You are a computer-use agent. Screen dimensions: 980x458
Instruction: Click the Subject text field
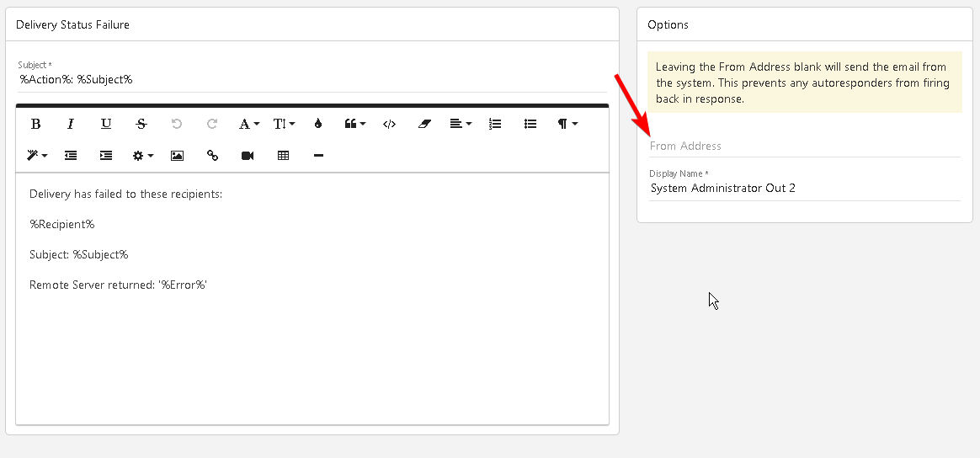(x=312, y=80)
